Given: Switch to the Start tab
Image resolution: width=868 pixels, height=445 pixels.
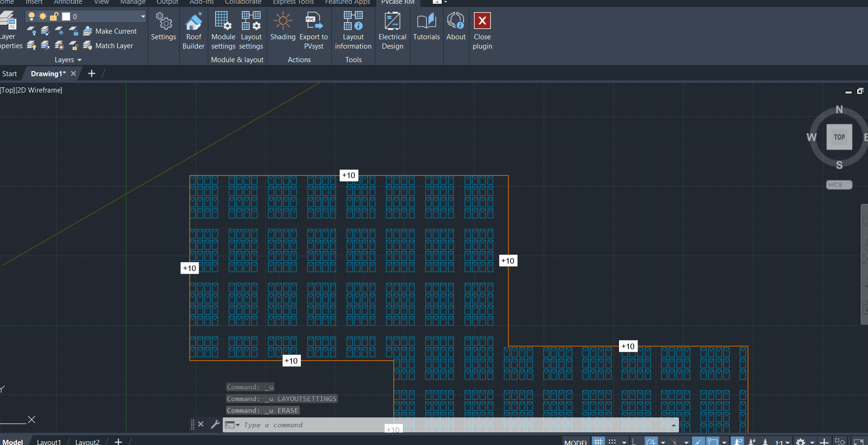Looking at the screenshot, I should click(9, 74).
